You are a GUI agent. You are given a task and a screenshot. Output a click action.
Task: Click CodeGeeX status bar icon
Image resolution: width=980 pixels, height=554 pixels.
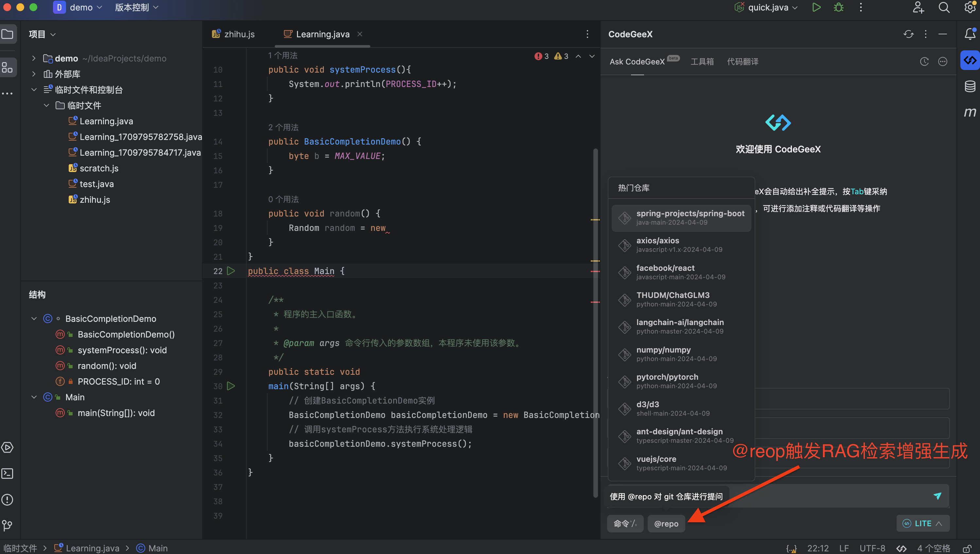point(901,548)
